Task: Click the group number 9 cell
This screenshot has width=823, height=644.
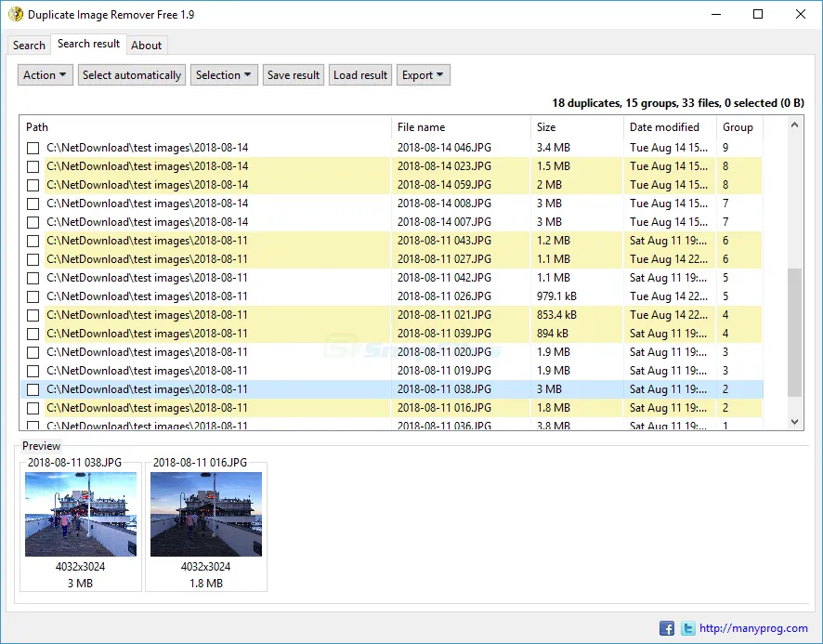Action: tap(725, 148)
